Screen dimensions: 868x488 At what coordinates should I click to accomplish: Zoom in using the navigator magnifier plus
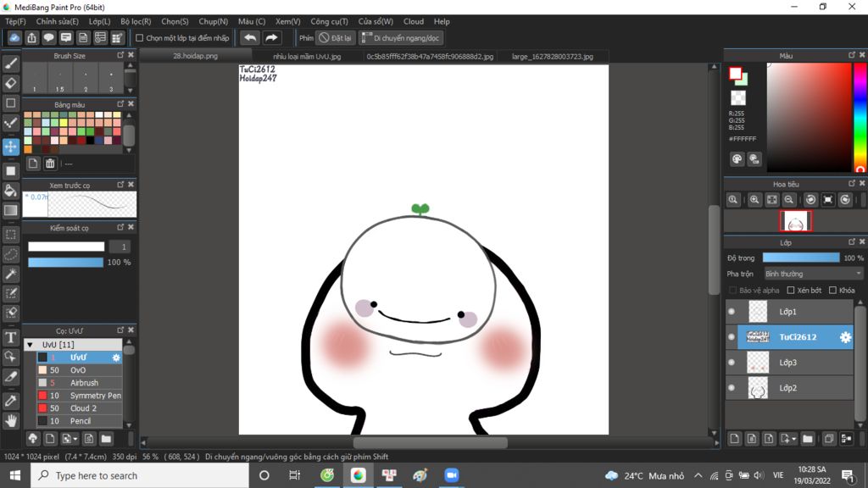click(754, 200)
